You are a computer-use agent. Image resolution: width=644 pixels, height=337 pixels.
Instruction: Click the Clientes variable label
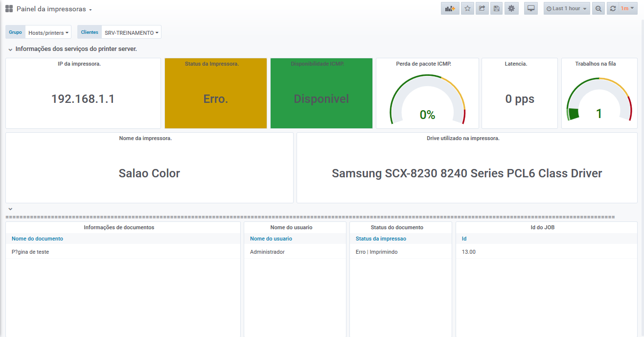[90, 32]
